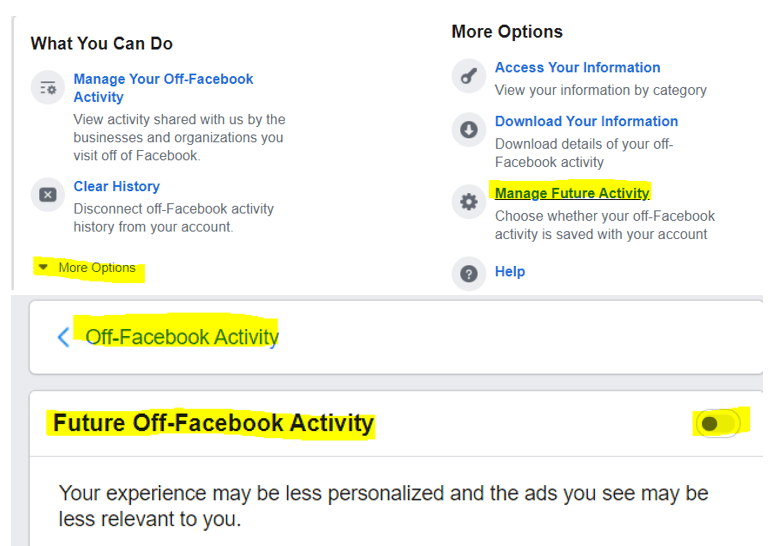783x546 pixels.
Task: Select the Clear History link
Action: pyautogui.click(x=116, y=186)
